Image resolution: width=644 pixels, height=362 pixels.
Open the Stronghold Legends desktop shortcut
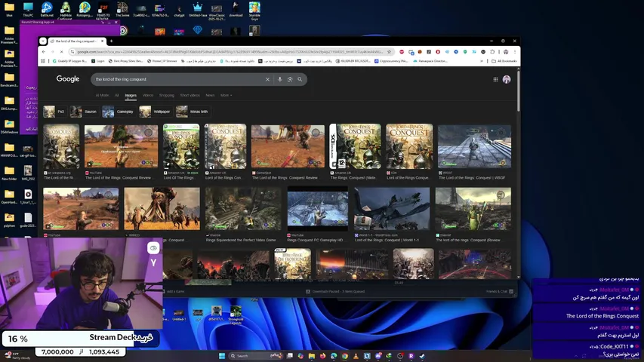pos(236,315)
